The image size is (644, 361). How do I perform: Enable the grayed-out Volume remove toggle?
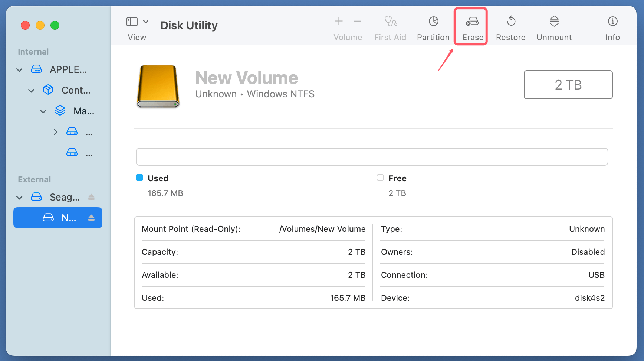[357, 21]
